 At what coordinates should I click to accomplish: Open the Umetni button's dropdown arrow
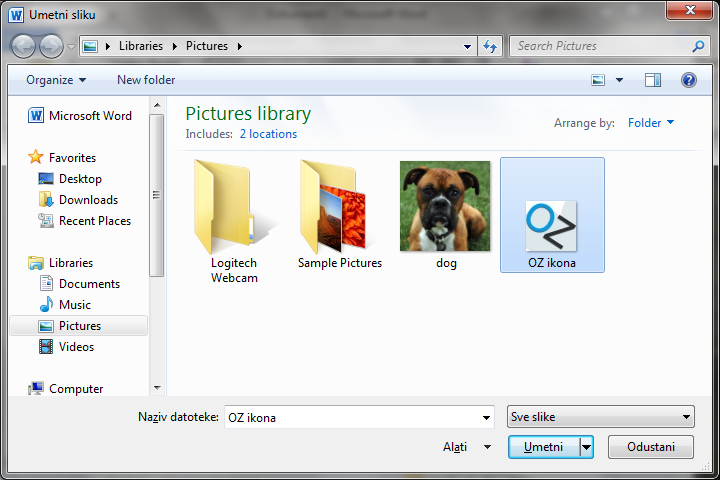click(x=587, y=447)
